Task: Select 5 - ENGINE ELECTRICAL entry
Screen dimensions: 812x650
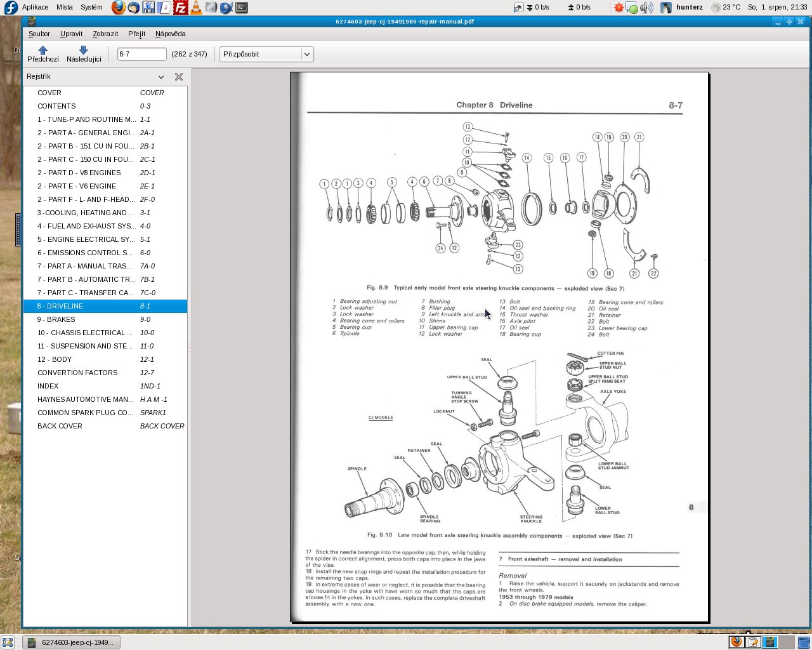Action: click(105, 239)
